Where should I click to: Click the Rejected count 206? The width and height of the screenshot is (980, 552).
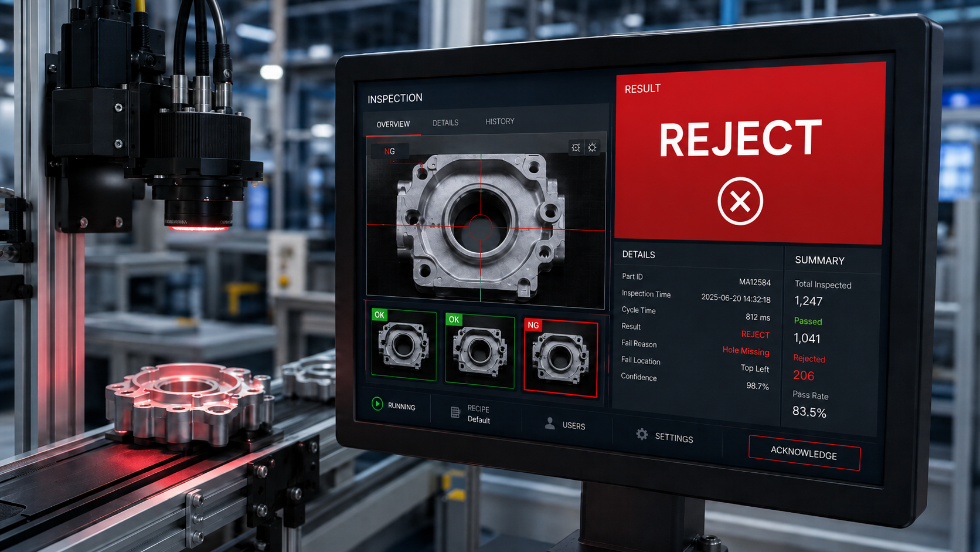coord(804,375)
